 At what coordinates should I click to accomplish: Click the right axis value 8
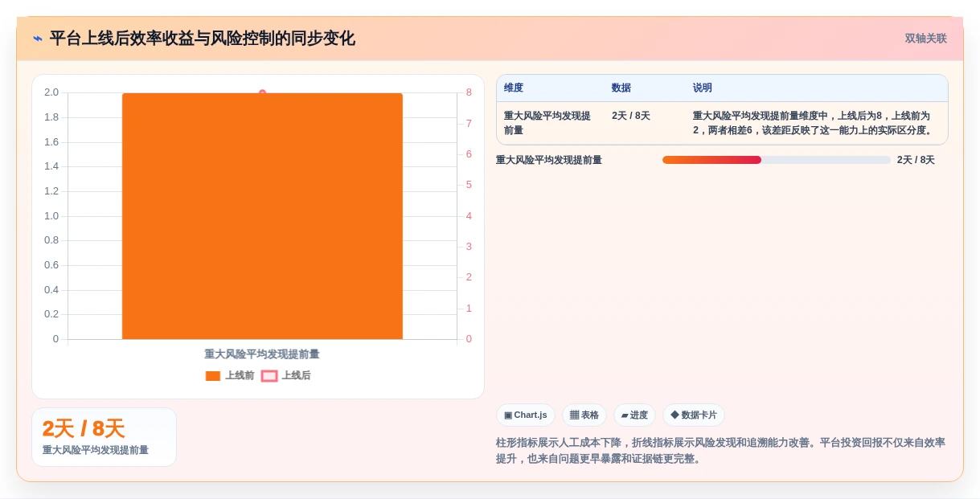469,92
